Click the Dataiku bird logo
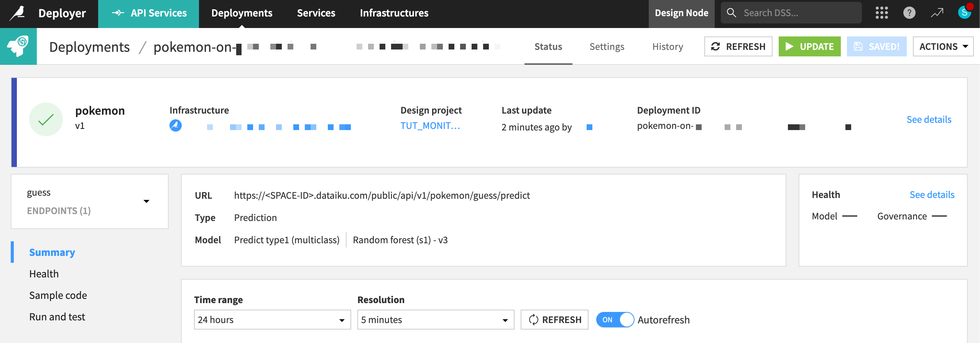Viewport: 980px width, 343px height. 17,13
